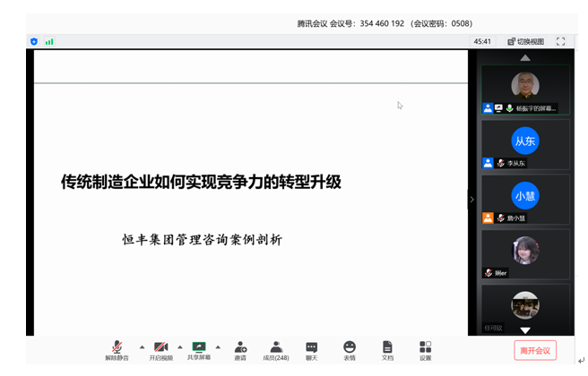
Task: Open the 表情 emoji reactions
Action: pyautogui.click(x=350, y=351)
